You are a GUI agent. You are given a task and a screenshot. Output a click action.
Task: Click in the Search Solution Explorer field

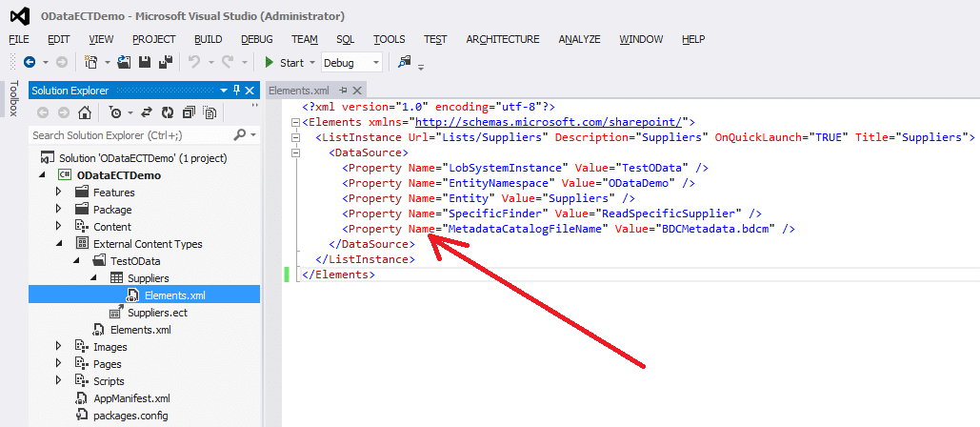[x=131, y=135]
